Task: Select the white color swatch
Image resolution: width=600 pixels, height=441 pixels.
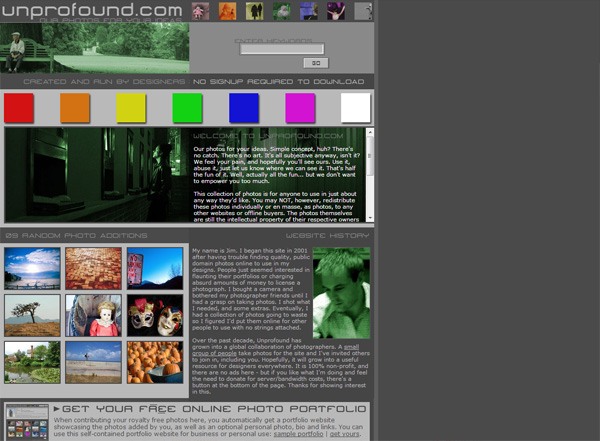Action: [x=356, y=108]
